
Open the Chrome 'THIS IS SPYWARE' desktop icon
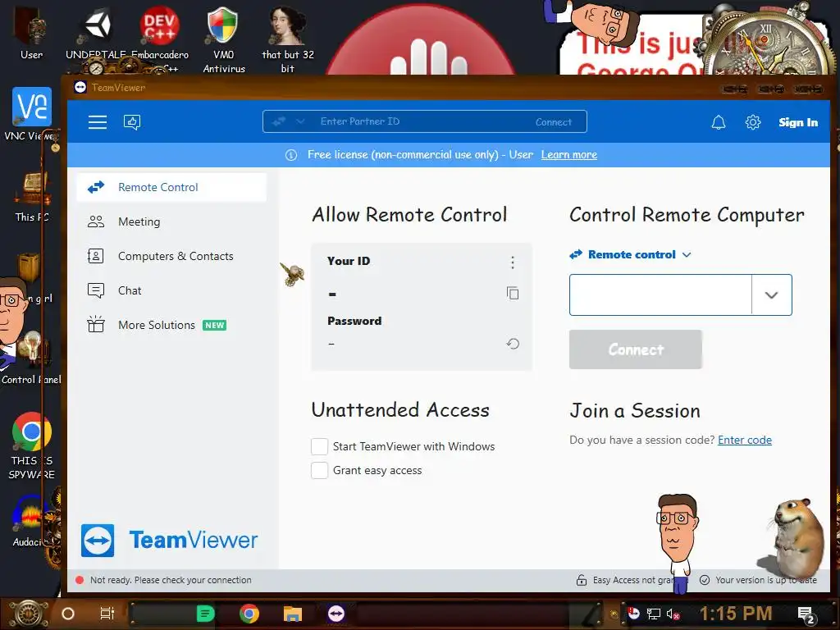coord(32,445)
